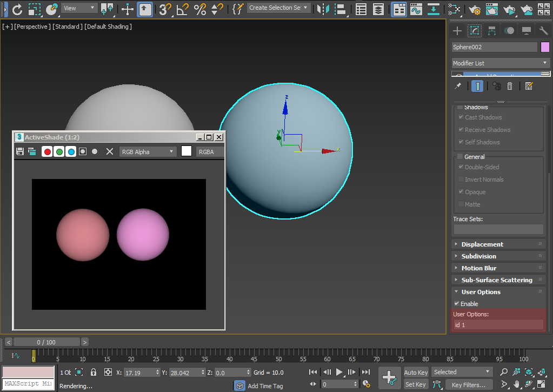Open the RGB Alpha channel dropdown

coord(148,152)
